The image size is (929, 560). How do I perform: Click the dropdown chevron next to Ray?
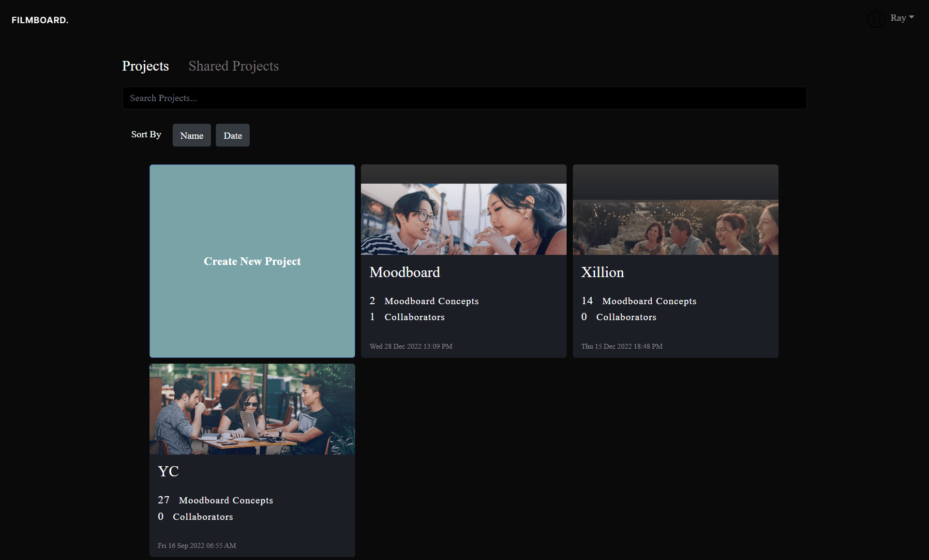913,17
